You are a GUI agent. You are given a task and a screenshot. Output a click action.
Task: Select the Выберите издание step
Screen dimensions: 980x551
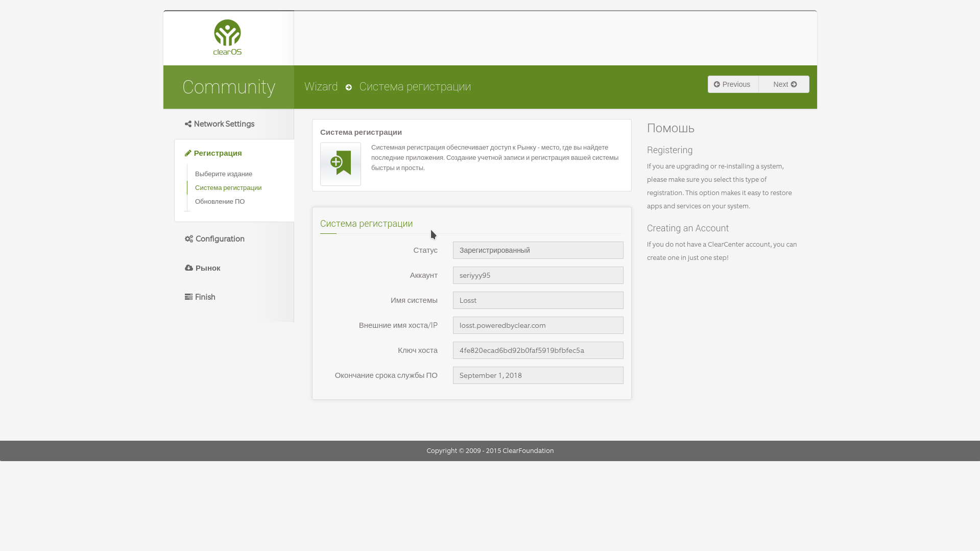(224, 174)
